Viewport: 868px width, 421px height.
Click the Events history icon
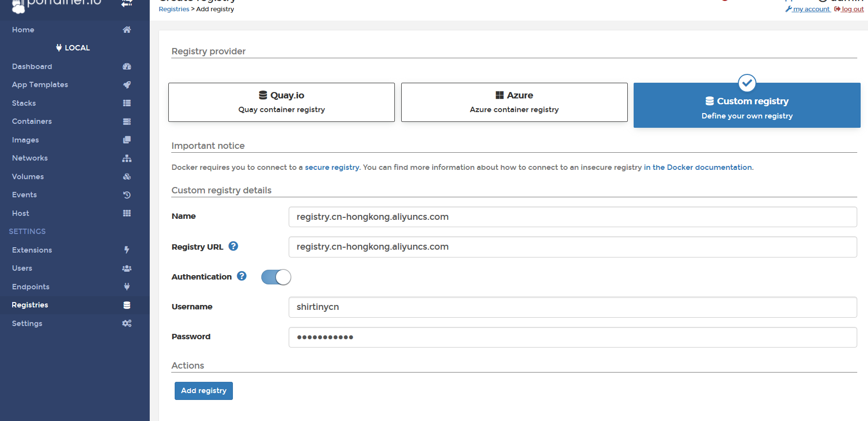[127, 195]
